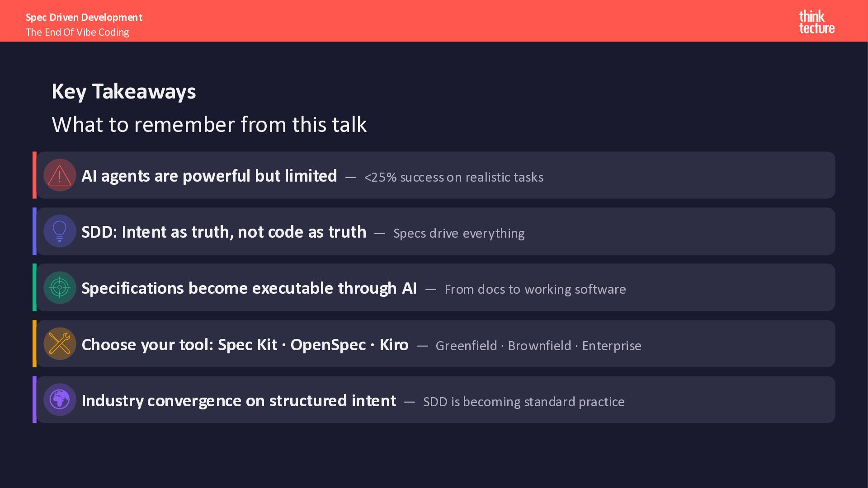
Task: Click 'What to remember from this talk' subtitle
Action: pos(209,125)
